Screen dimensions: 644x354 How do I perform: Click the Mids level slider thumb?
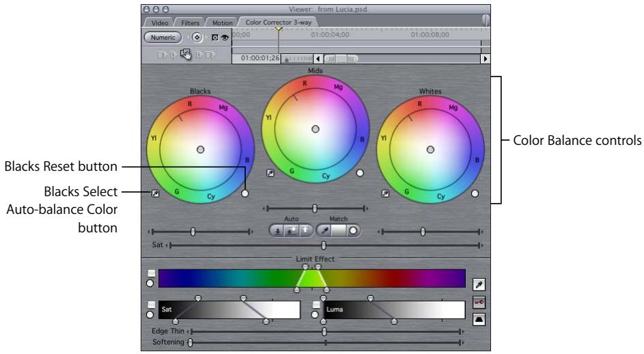point(315,208)
